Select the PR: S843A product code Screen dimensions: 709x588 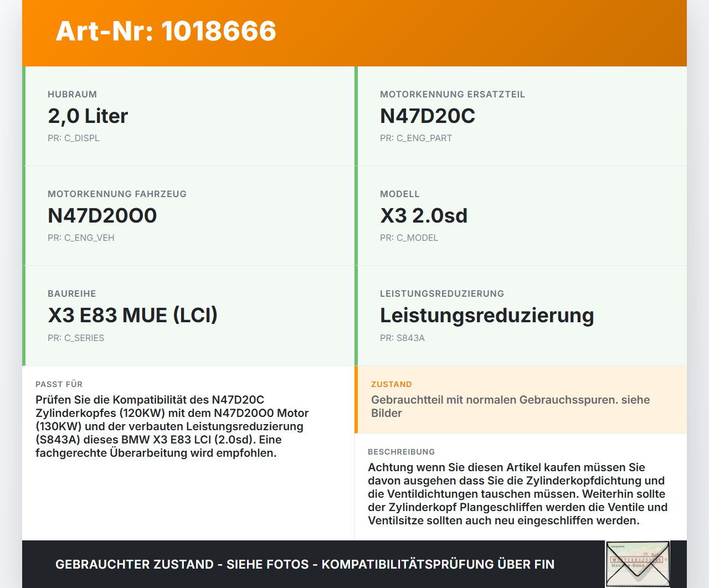402,337
